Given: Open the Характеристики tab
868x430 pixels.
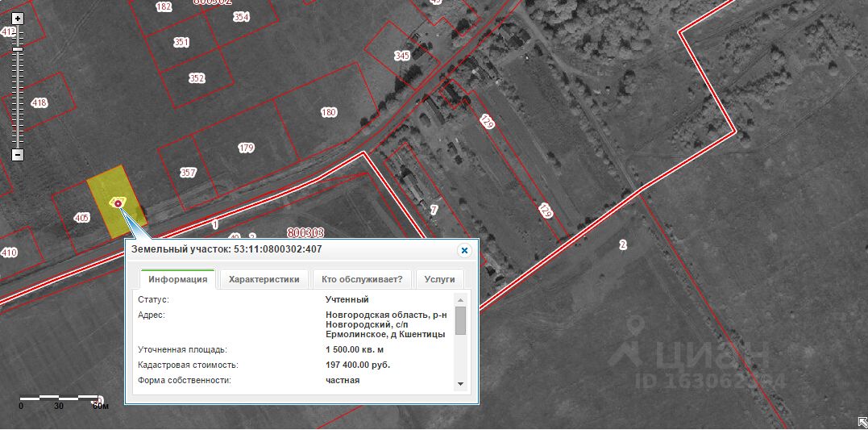Looking at the screenshot, I should [264, 279].
